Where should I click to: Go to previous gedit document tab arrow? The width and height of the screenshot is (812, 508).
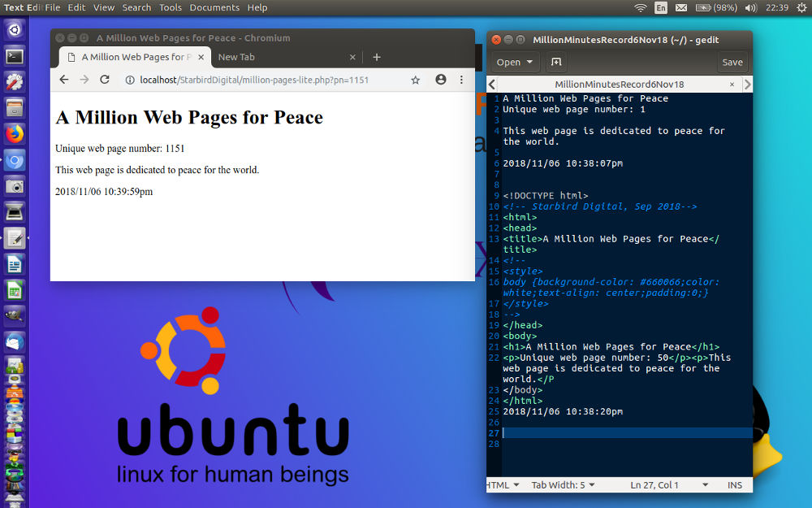(x=492, y=84)
